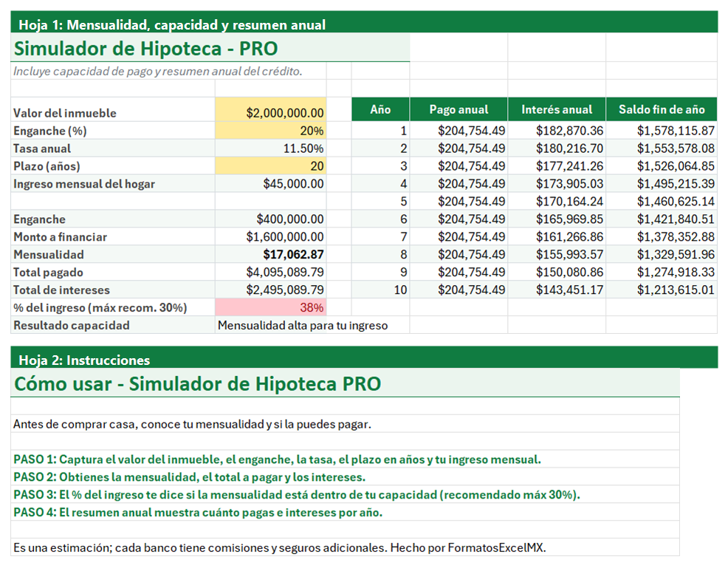Click year 3 interest $177,241.26
728x568 pixels.
pyautogui.click(x=557, y=166)
